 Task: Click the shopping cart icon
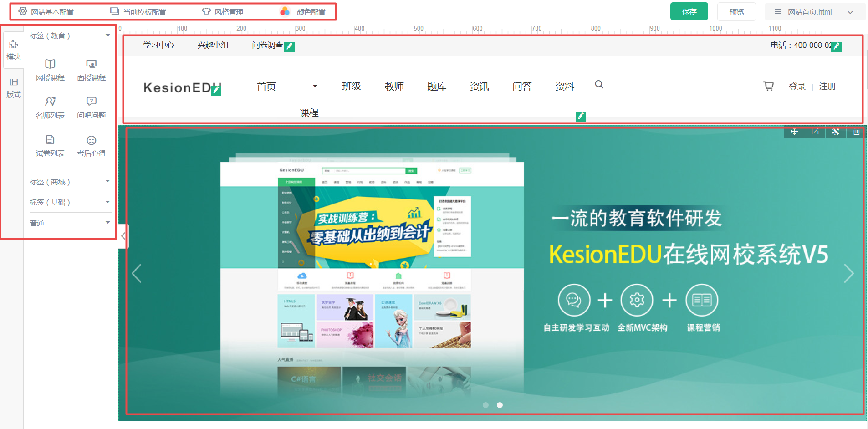tap(768, 86)
